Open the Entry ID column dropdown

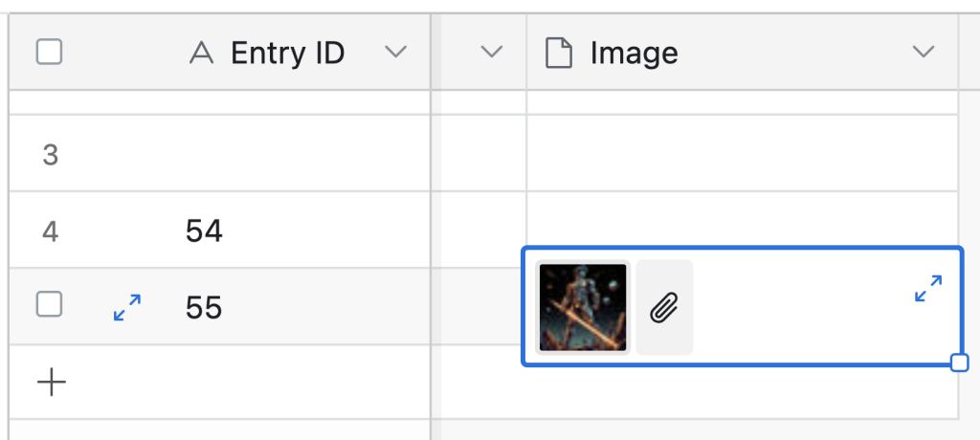[395, 53]
